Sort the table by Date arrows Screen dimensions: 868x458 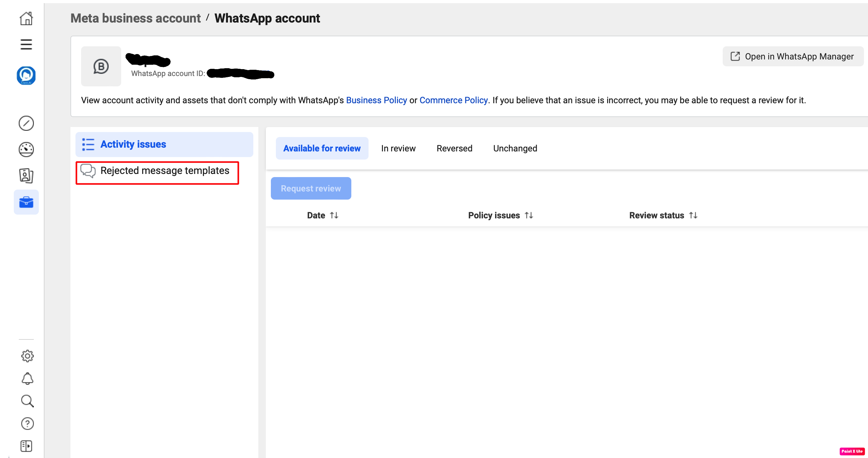(x=334, y=215)
